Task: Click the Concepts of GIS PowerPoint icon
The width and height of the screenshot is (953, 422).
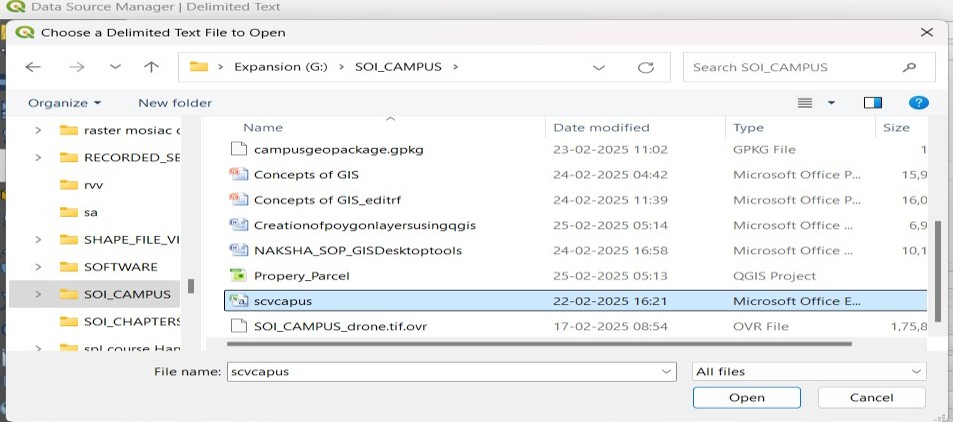Action: 239,175
